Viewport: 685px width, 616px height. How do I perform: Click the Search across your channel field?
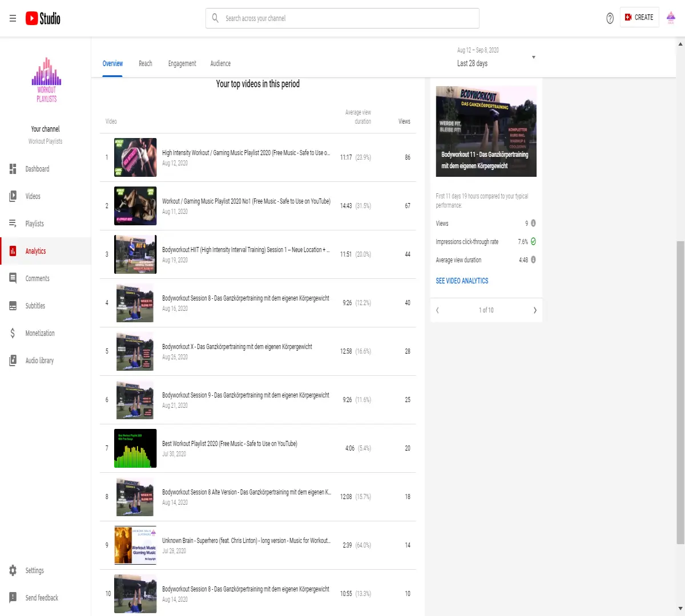342,18
